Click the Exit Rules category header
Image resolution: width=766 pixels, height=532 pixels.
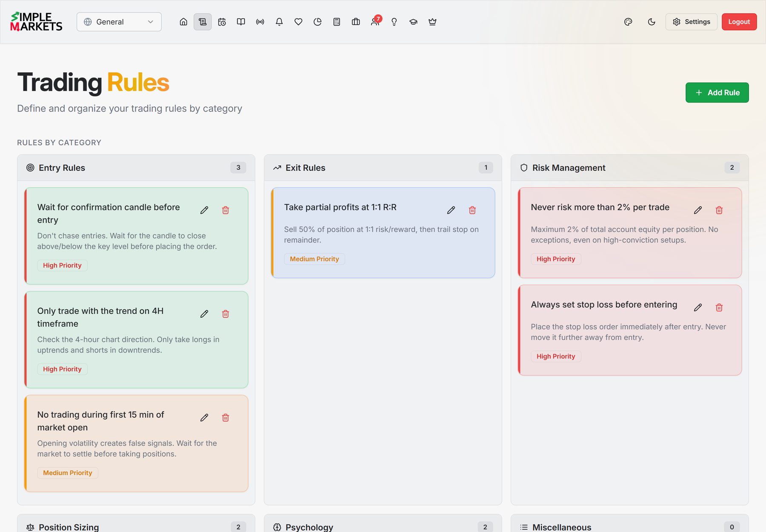[x=383, y=168]
